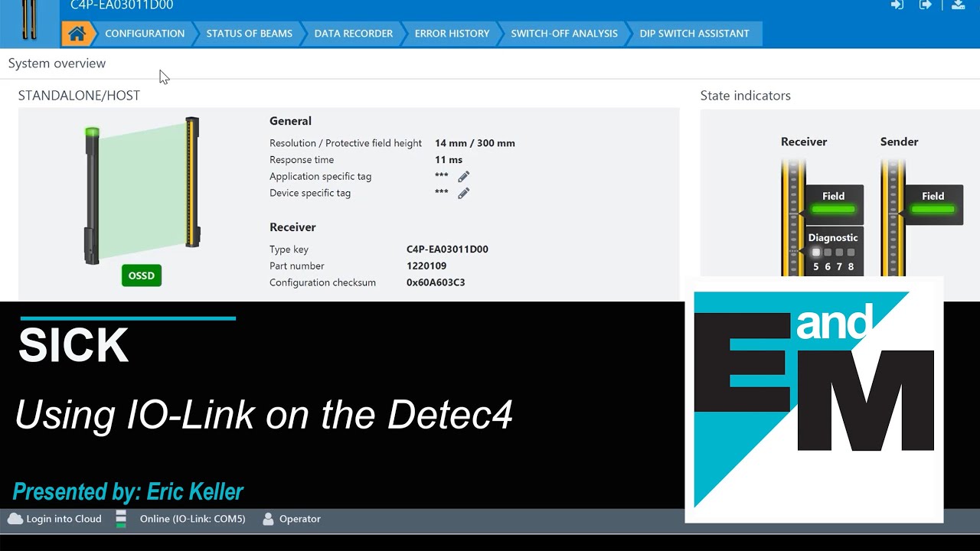
Task: Click the Sender Field indicator
Action: [x=933, y=204]
